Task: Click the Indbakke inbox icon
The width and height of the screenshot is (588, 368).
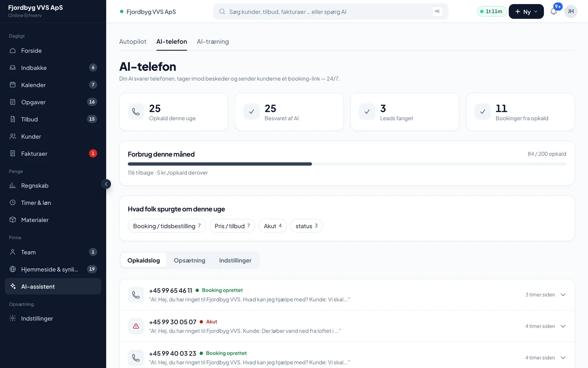Action: [x=13, y=68]
